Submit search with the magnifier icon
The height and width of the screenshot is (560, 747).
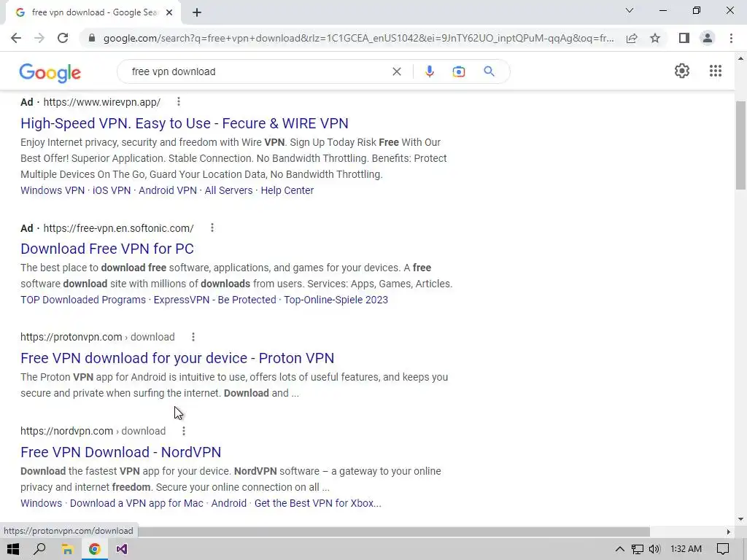(x=489, y=71)
